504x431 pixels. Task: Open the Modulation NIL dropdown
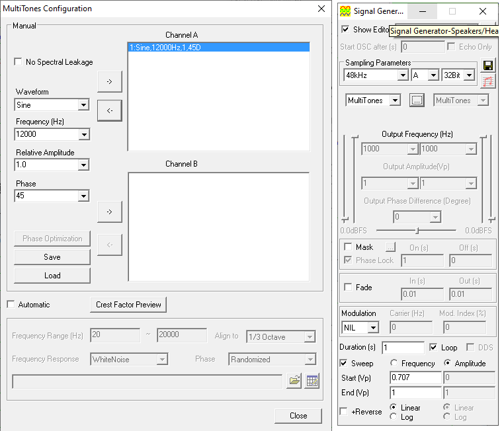(373, 327)
